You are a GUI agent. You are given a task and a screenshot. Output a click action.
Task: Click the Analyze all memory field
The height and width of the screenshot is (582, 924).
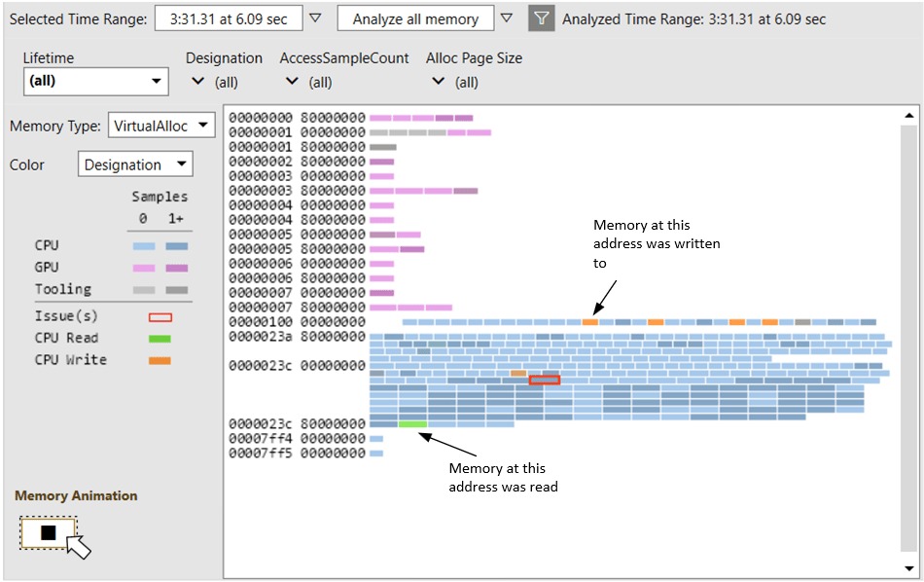click(415, 18)
